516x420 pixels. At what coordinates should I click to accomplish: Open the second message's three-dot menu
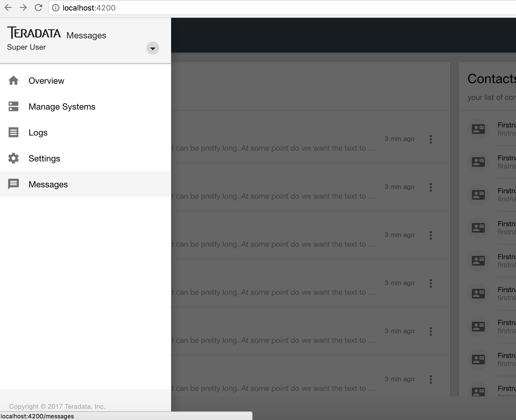(431, 187)
